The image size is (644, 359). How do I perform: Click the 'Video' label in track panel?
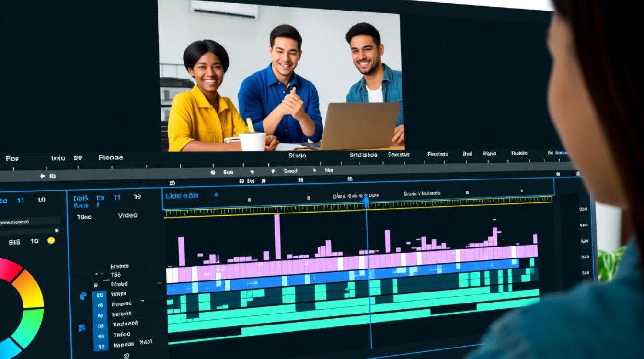coord(128,215)
